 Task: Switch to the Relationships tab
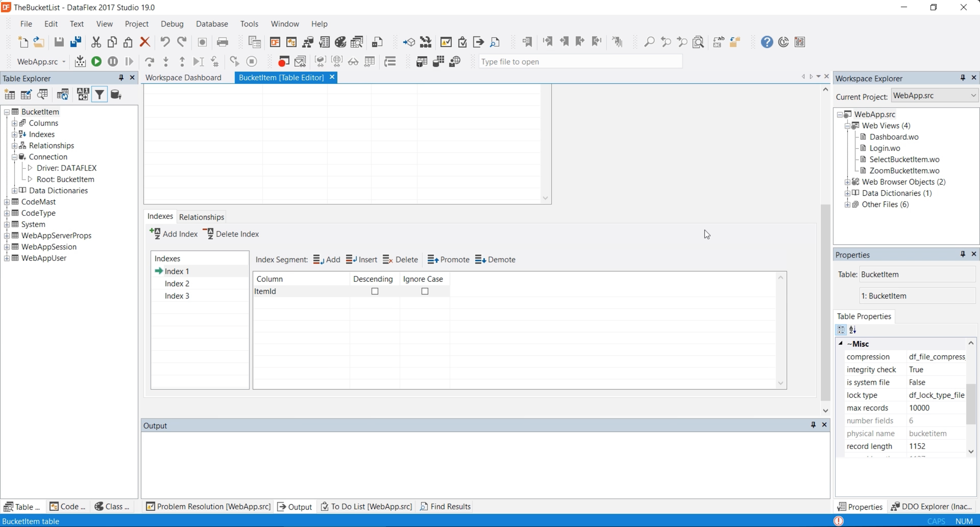[x=201, y=217]
